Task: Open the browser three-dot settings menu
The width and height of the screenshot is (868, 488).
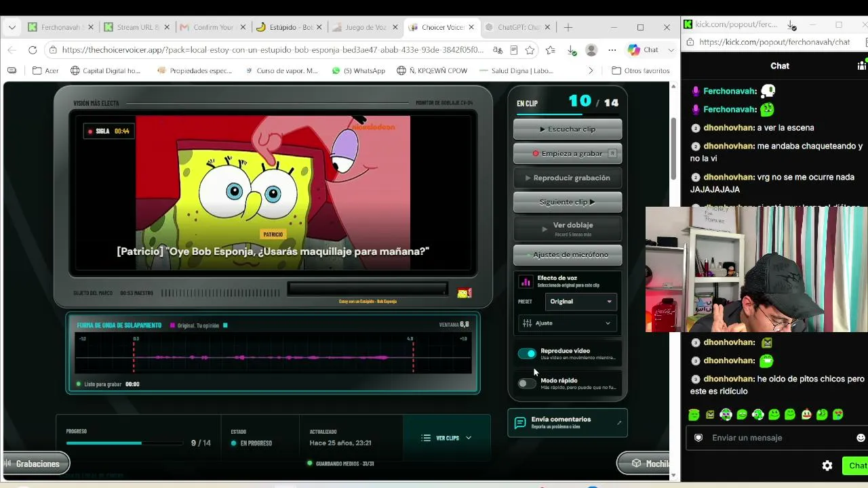Action: (612, 49)
